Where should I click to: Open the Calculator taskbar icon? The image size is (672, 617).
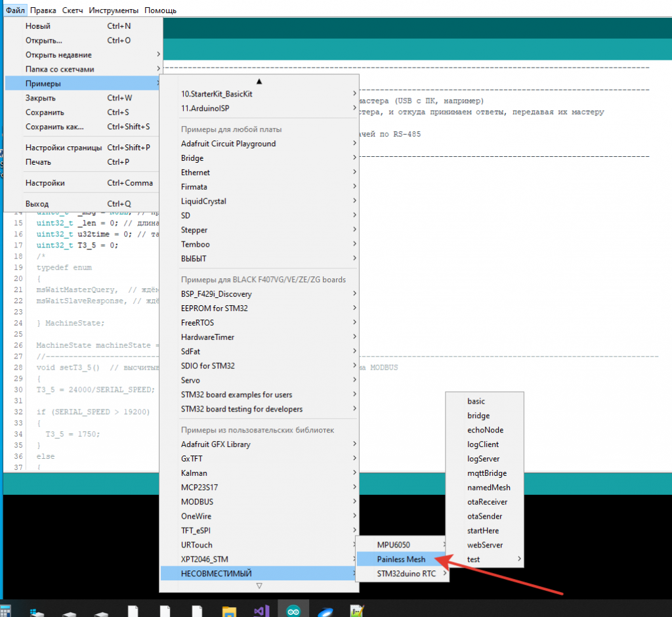click(x=5, y=610)
